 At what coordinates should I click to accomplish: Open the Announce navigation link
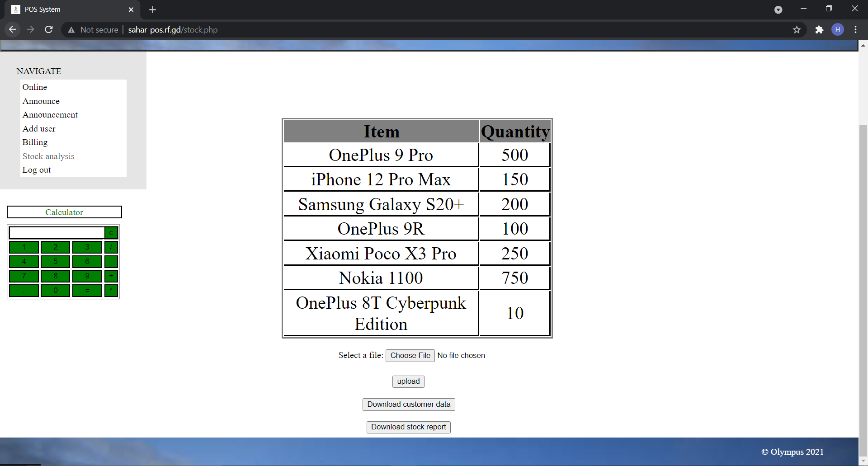[x=41, y=101]
